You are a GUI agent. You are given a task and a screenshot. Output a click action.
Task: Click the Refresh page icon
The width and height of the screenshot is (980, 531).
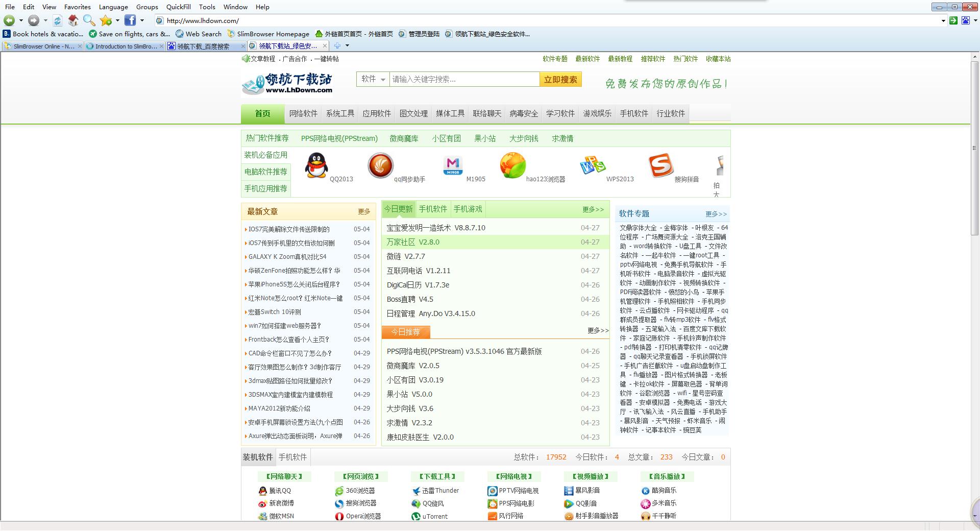(x=58, y=20)
